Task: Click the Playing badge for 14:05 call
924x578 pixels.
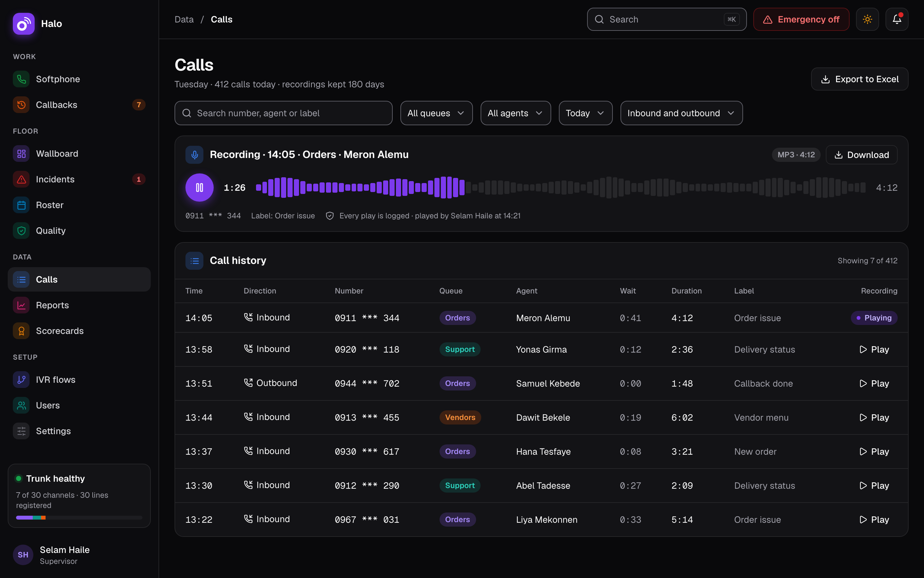Action: (874, 318)
